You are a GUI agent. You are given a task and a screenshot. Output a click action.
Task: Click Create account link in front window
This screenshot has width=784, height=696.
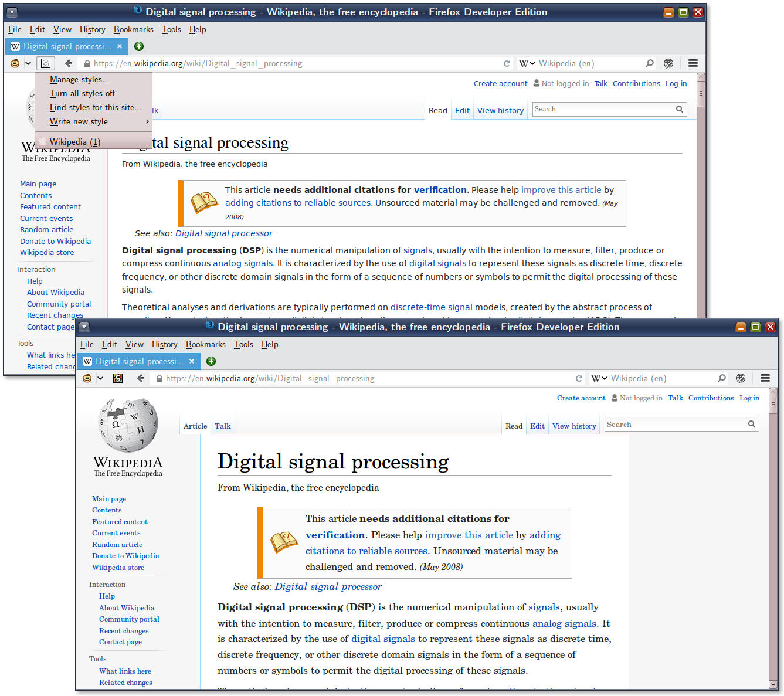click(x=581, y=398)
